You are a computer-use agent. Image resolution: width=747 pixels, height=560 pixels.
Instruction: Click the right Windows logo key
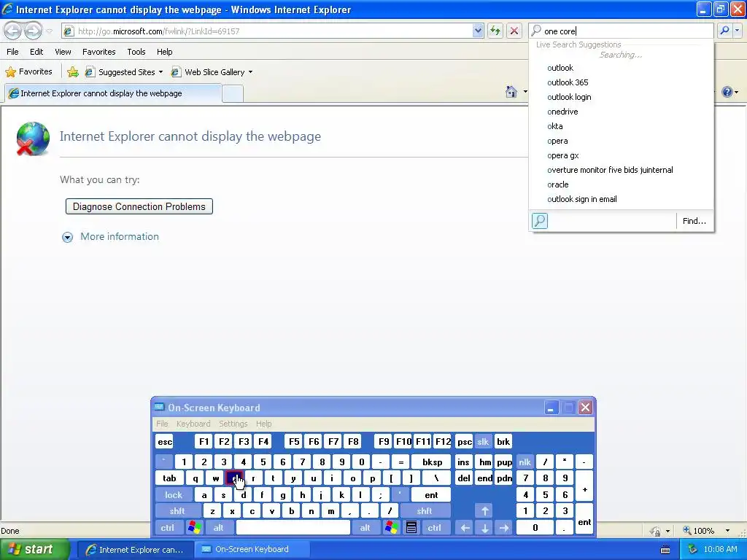(392, 528)
